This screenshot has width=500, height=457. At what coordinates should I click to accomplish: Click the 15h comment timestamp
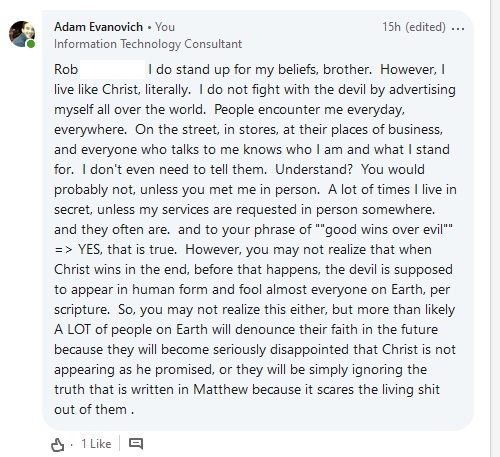(391, 27)
